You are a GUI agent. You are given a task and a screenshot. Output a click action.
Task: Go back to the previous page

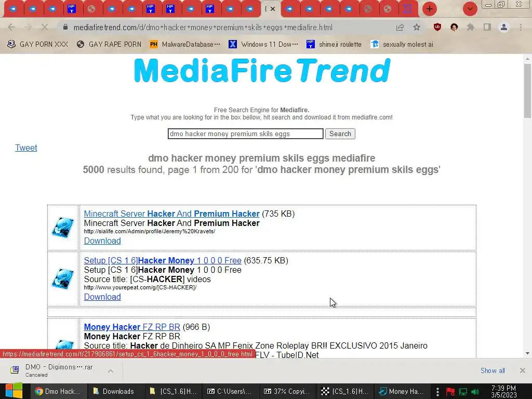11,27
